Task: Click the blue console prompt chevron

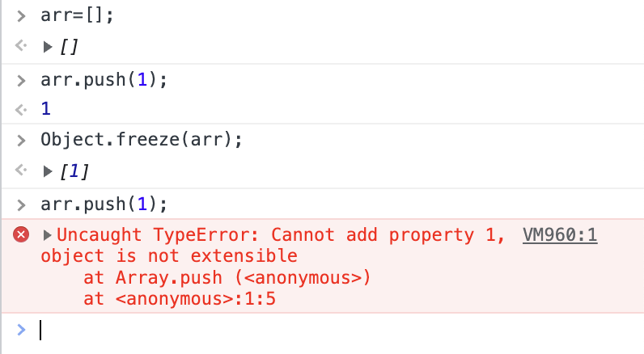Action: [22, 330]
